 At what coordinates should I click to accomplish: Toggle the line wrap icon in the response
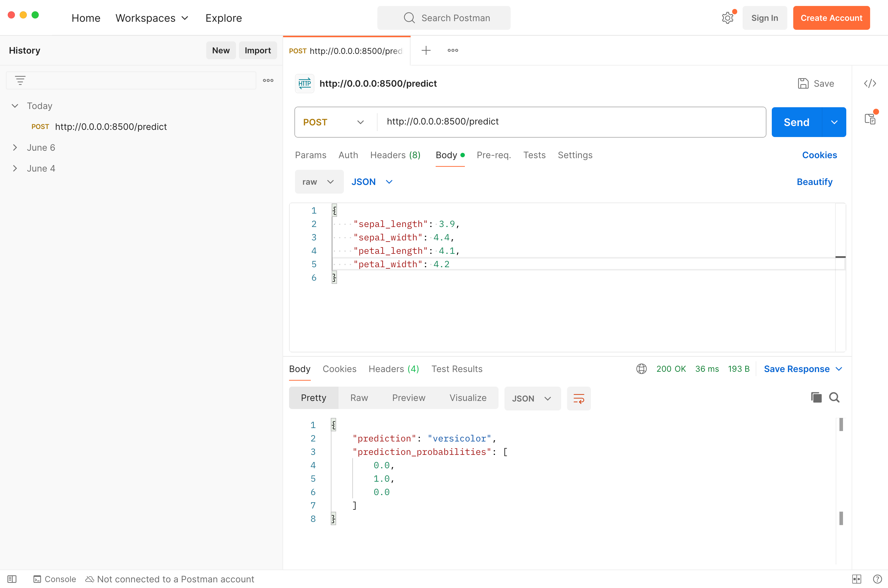(x=578, y=398)
